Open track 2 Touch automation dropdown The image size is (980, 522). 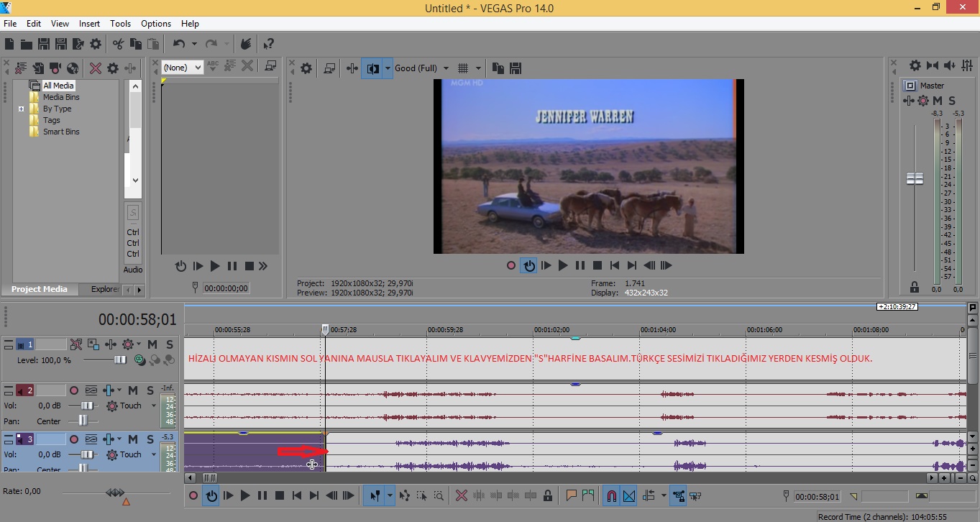tap(153, 406)
